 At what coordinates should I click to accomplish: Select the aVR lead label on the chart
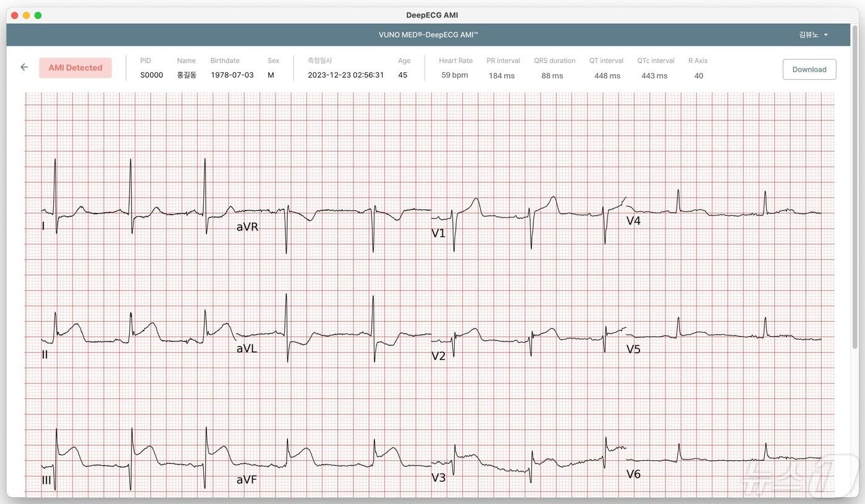247,227
